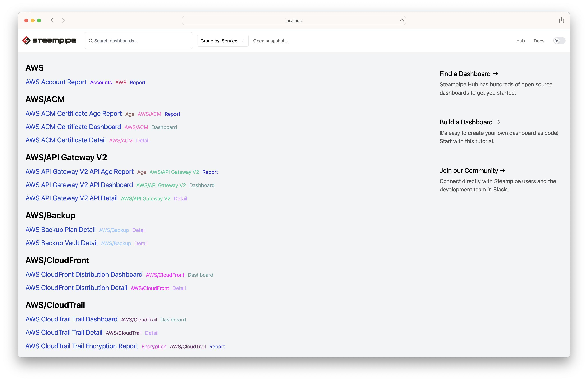
Task: Click the Search dashboards input field
Action: click(x=138, y=41)
